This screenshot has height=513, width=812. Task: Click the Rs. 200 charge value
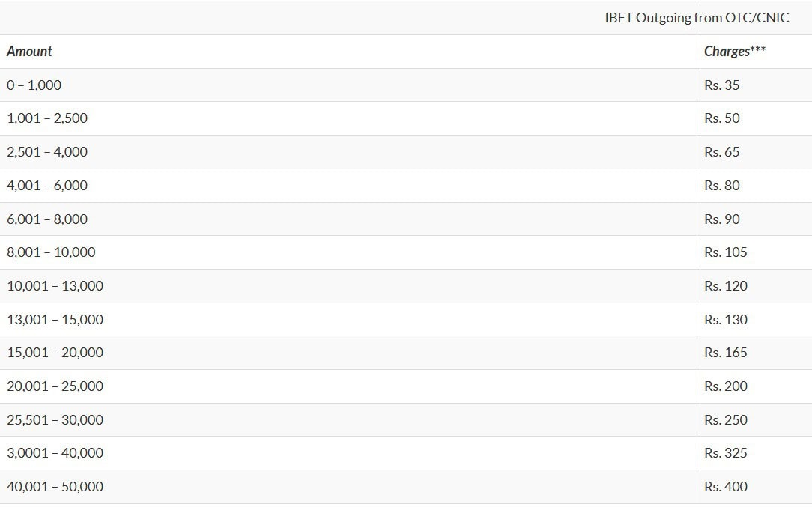[726, 386]
